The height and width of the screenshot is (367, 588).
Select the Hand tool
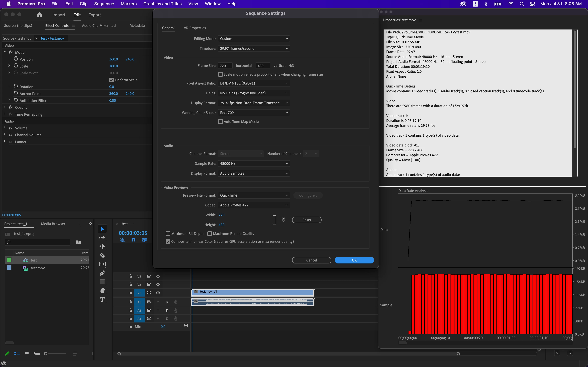(x=102, y=291)
